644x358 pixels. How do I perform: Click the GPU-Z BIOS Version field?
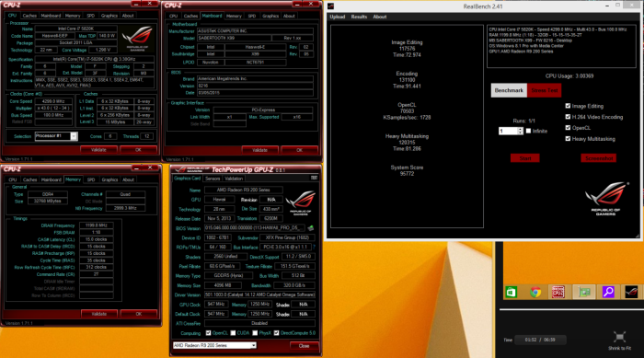pos(255,227)
